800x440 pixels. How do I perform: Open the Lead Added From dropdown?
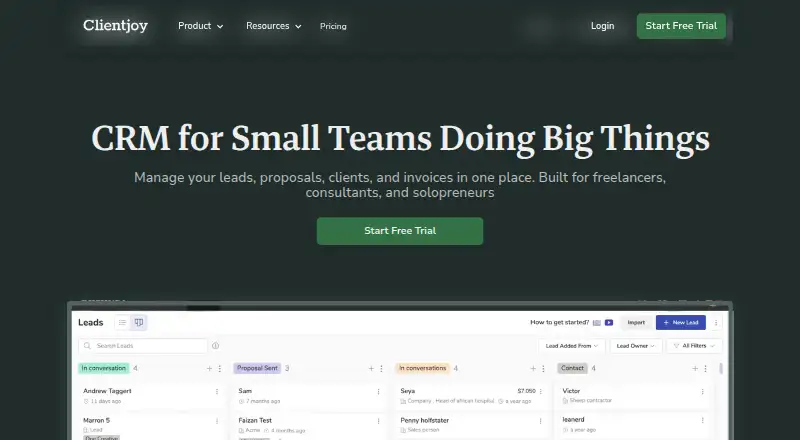[572, 346]
